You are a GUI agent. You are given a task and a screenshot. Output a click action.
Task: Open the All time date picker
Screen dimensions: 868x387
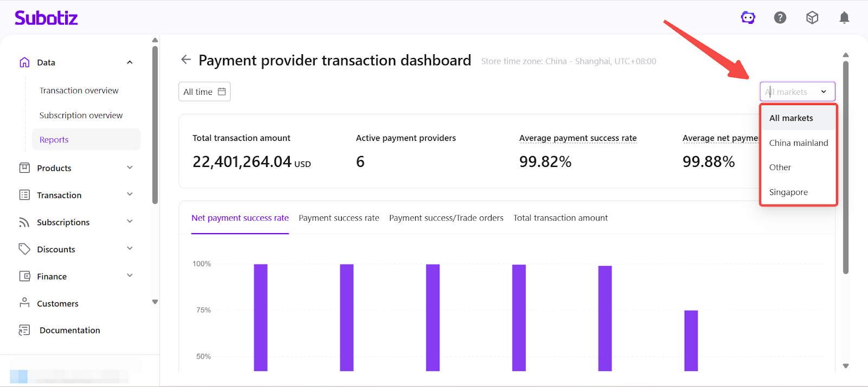(x=205, y=92)
